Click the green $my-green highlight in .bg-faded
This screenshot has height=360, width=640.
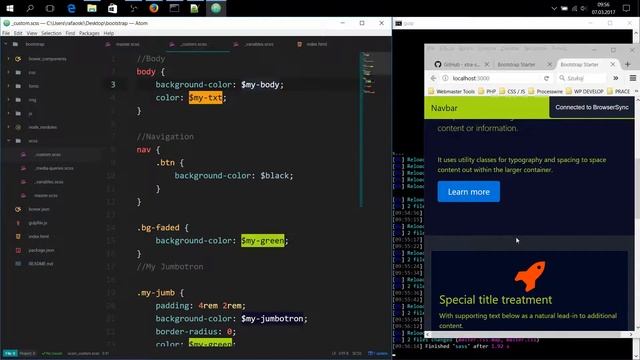click(x=262, y=240)
